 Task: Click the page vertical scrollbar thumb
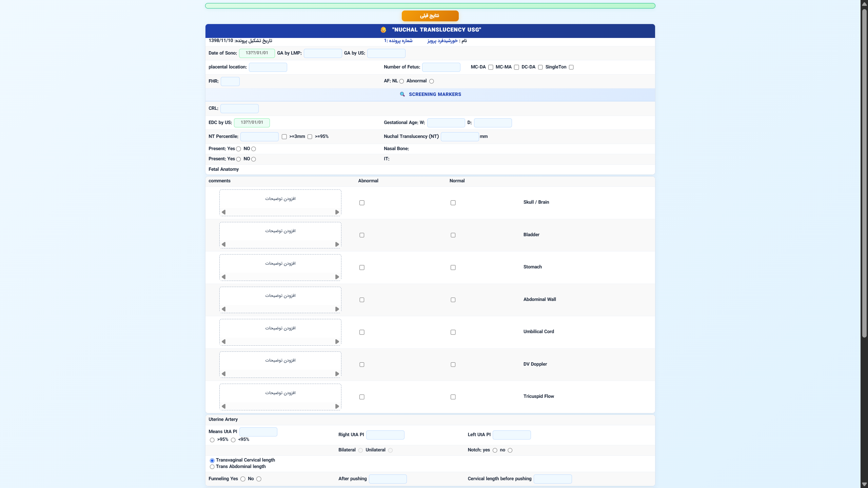pos(864,173)
